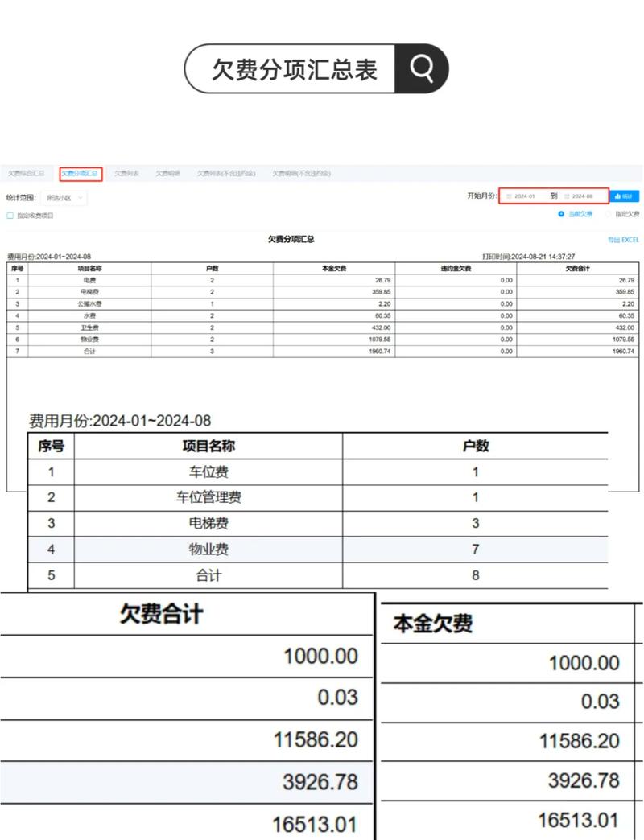The width and height of the screenshot is (644, 840).
Task: Click the 本金欠费 value 359.85
Action: tap(382, 292)
